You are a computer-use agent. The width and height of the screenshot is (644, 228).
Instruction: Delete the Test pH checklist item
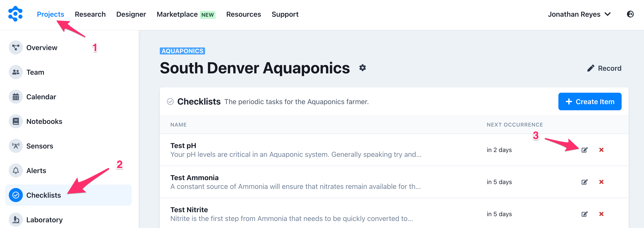coord(601,150)
